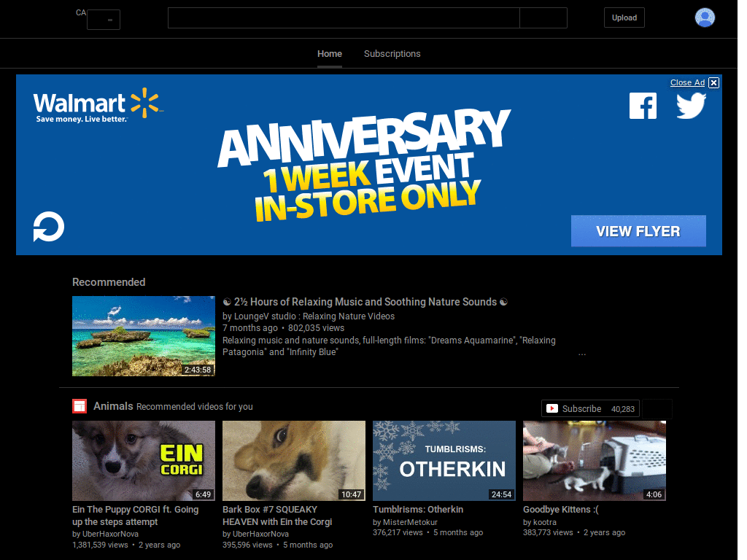Click the main search input field
The height and width of the screenshot is (560, 747).
point(344,17)
